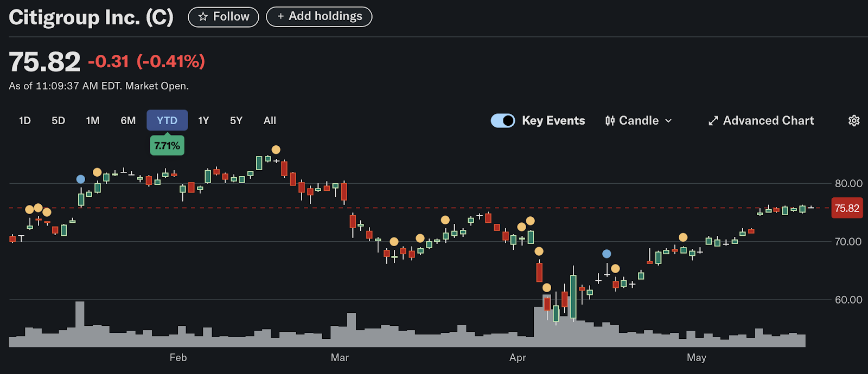Choose the 1Y range tab
The width and height of the screenshot is (868, 374).
click(203, 120)
